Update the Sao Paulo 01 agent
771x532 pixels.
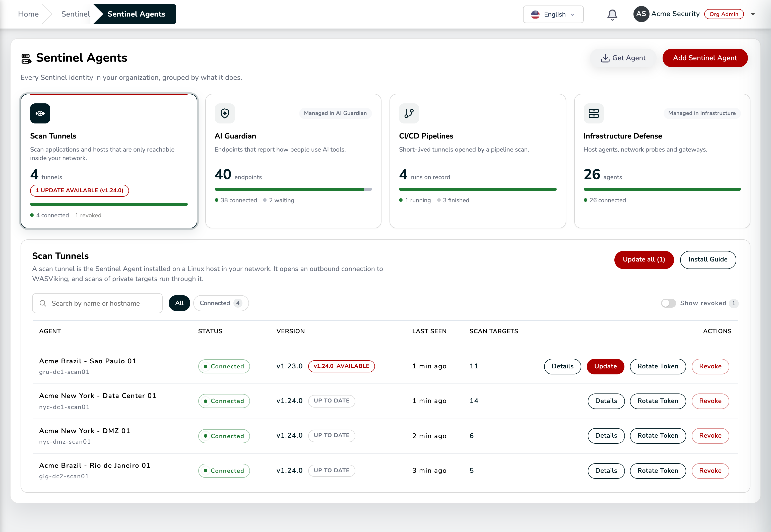pyautogui.click(x=605, y=366)
